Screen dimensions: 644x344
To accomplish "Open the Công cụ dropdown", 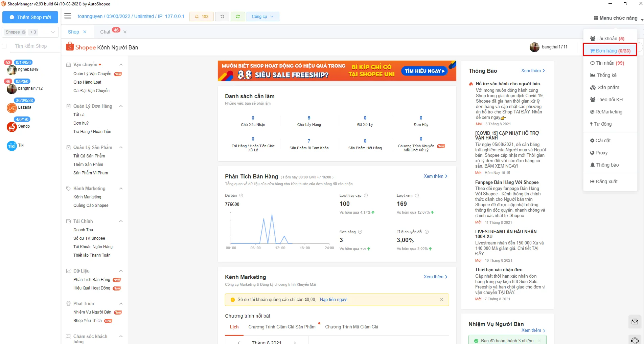I will [x=263, y=17].
